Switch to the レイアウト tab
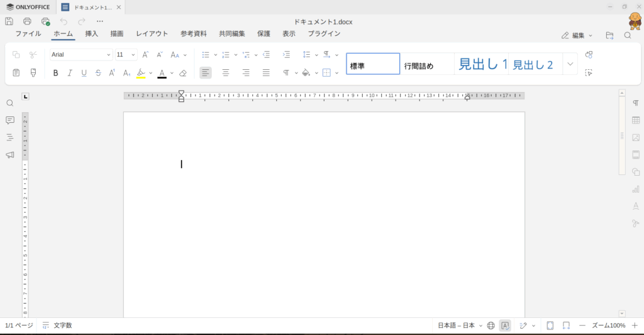 [x=152, y=34]
